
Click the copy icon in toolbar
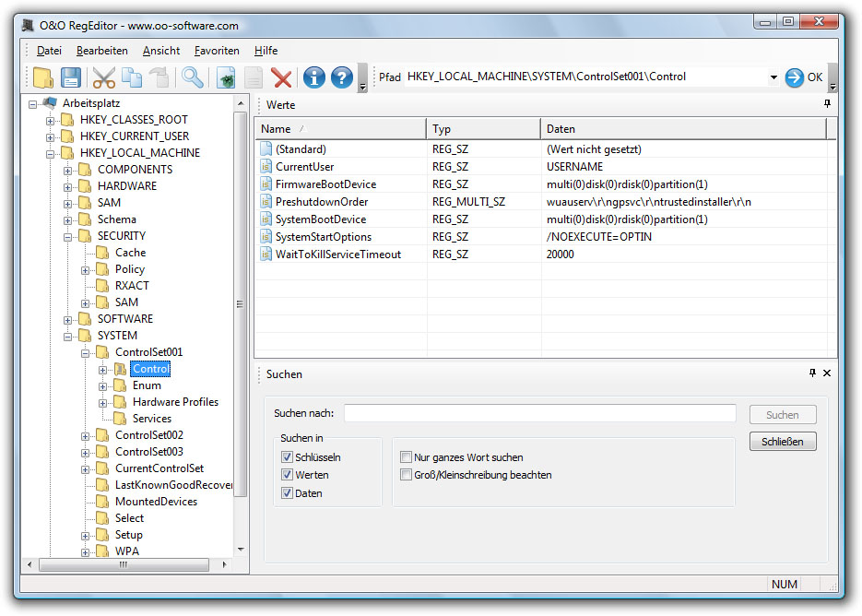132,77
